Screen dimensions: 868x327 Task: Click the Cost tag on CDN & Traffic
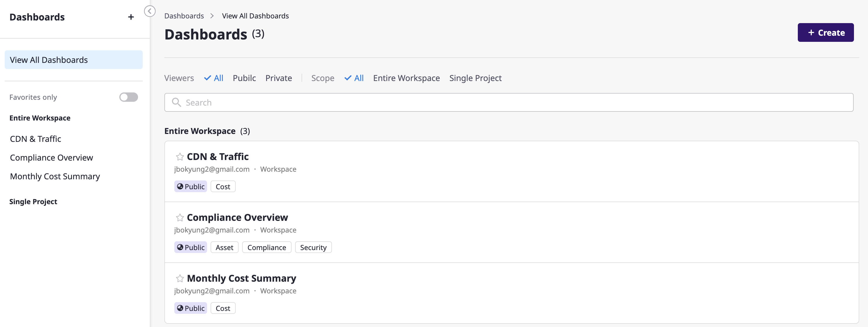pyautogui.click(x=223, y=186)
